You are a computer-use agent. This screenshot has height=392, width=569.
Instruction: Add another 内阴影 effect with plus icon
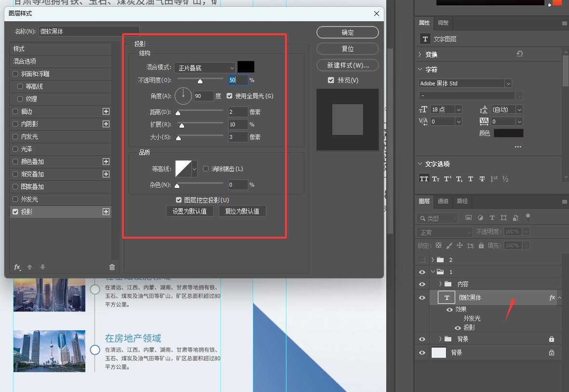pyautogui.click(x=106, y=124)
